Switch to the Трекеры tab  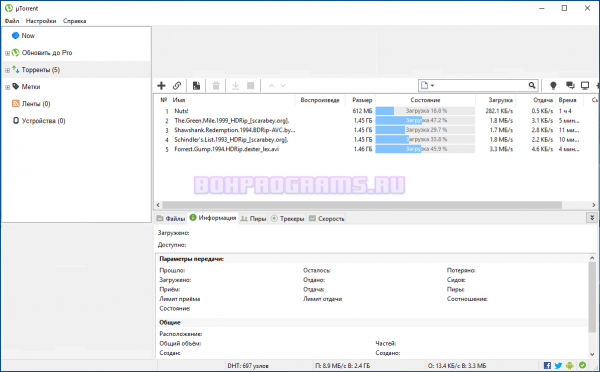[287, 219]
